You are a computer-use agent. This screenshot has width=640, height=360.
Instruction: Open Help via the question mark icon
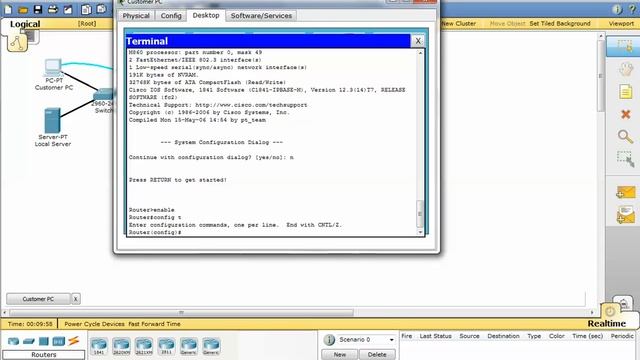[632, 9]
